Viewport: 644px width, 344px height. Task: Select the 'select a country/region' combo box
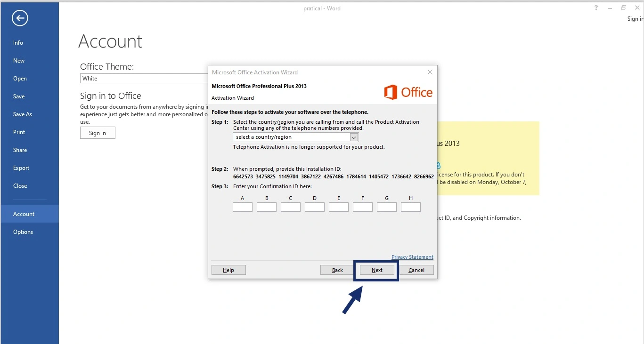296,137
